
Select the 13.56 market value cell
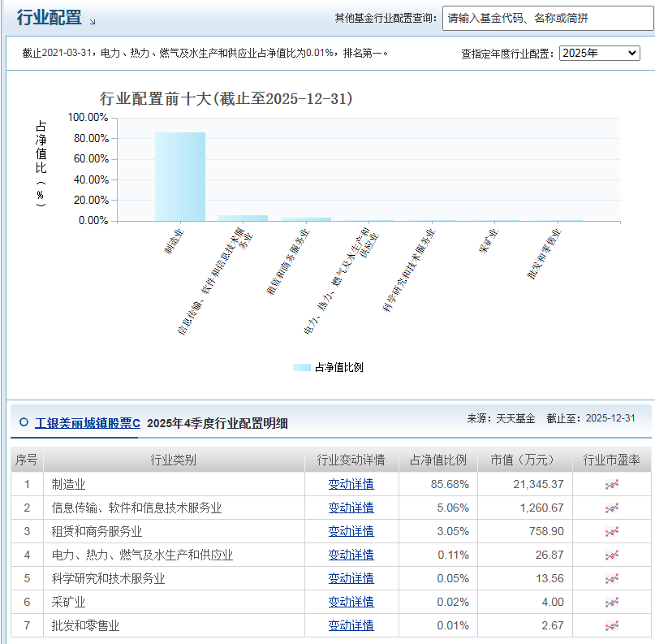click(525, 578)
